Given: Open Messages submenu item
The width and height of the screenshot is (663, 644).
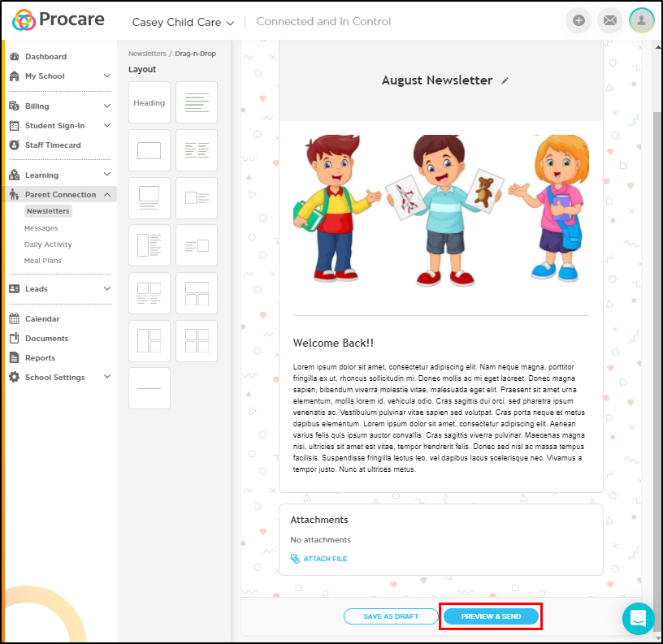Looking at the screenshot, I should [41, 228].
